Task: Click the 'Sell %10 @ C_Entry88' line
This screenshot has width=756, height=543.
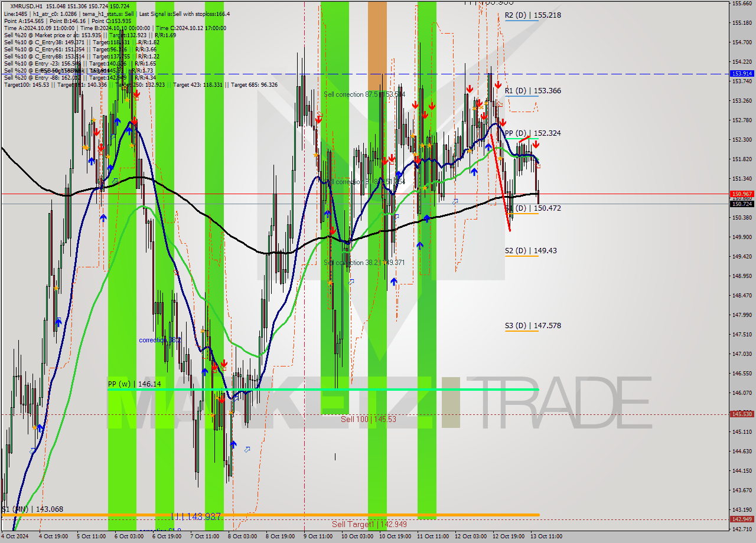Action: coord(80,56)
